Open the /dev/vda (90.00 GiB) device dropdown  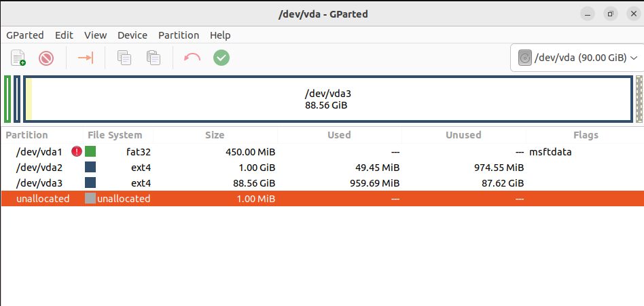(x=577, y=58)
